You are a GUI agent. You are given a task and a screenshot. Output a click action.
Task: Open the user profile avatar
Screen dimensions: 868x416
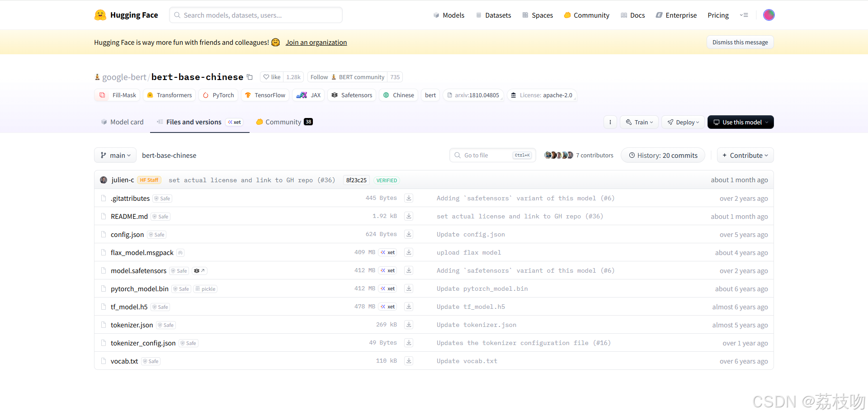(x=769, y=15)
